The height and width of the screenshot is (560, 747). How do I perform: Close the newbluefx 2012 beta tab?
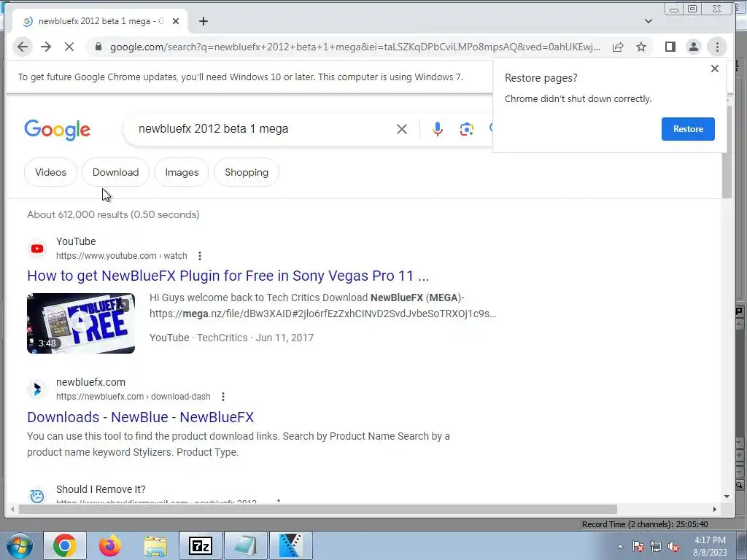point(176,21)
